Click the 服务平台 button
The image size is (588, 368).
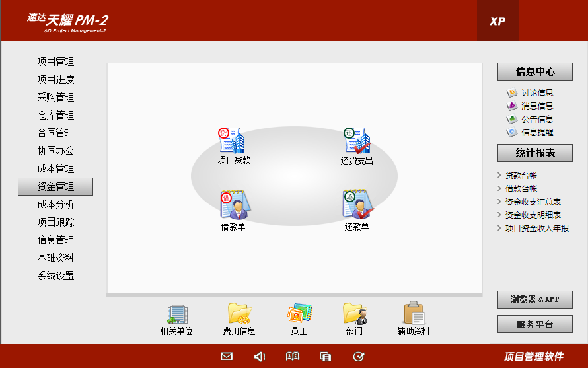coord(534,324)
